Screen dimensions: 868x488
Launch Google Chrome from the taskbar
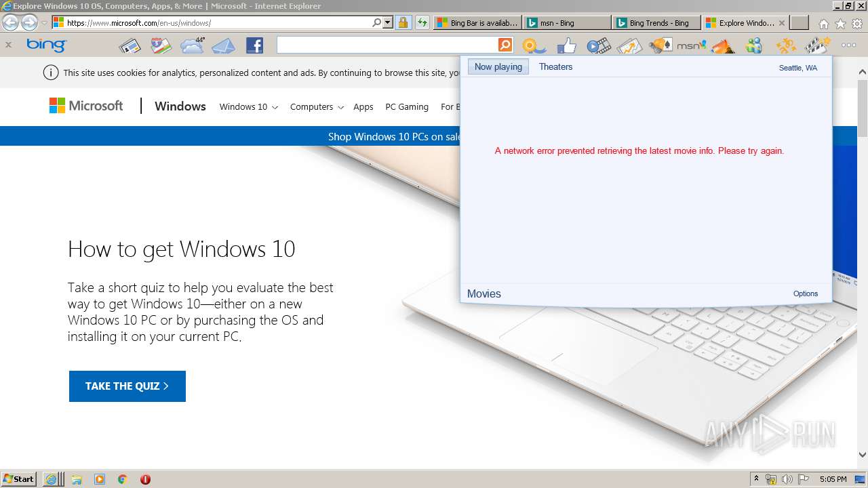[x=122, y=479]
